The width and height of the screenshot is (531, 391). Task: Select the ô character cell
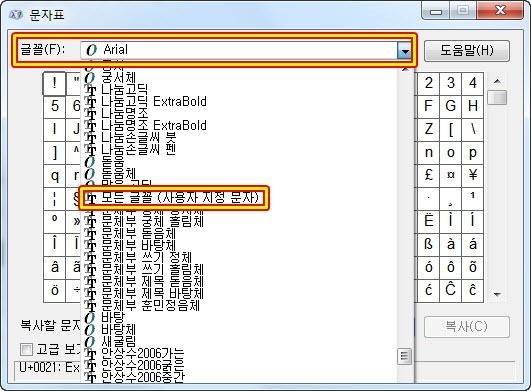click(450, 268)
